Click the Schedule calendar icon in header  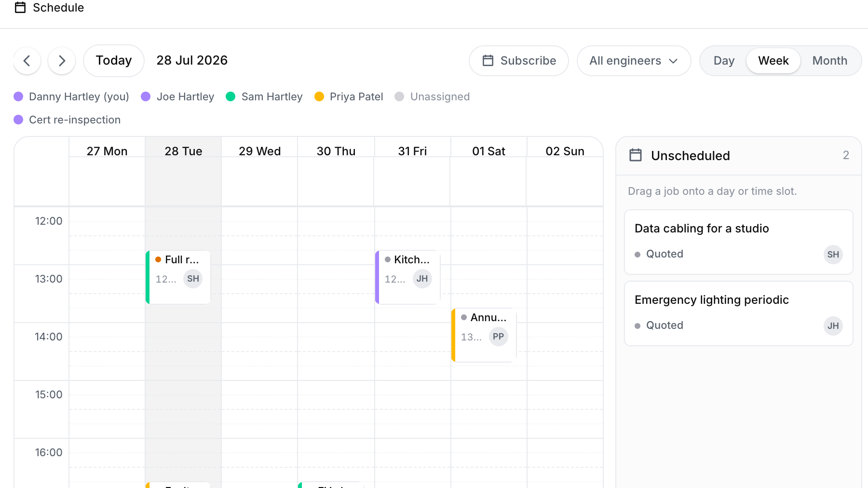pyautogui.click(x=20, y=7)
